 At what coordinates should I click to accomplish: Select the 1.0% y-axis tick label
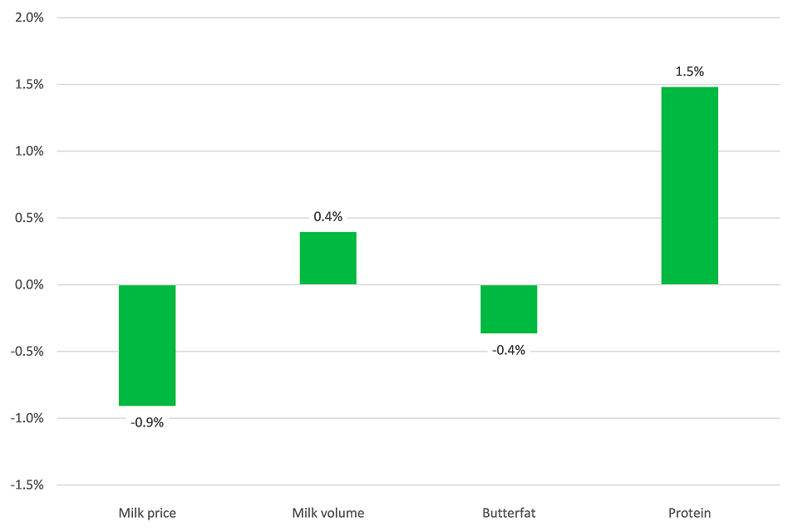(x=28, y=151)
